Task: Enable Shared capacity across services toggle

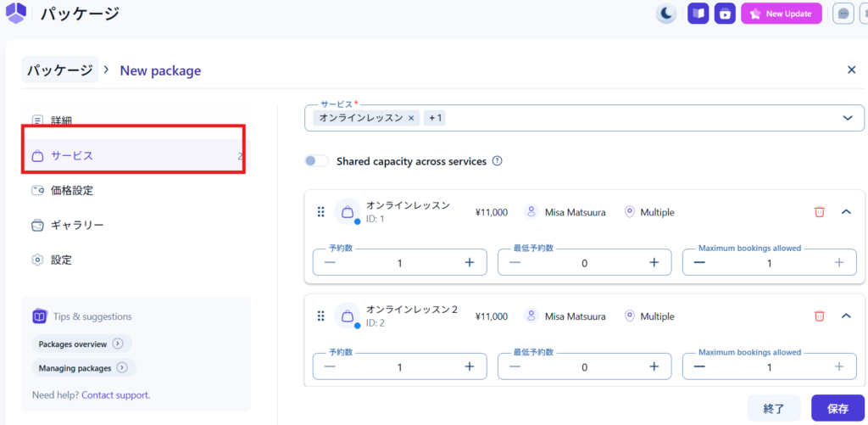Action: pos(316,161)
